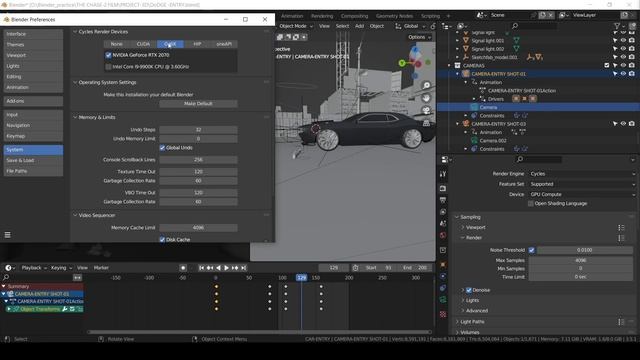Screen dimensions: 640x360
Task: Open the Object properties tab icon
Action: click(x=443, y=264)
